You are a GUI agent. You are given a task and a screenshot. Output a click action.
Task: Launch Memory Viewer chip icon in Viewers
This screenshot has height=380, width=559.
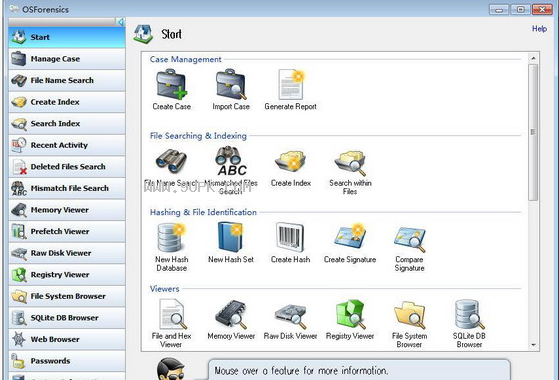tap(231, 314)
